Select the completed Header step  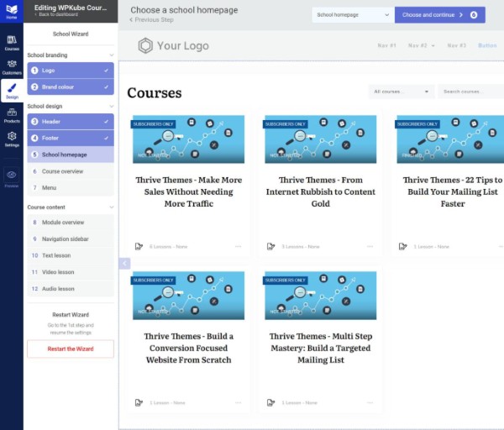pyautogui.click(x=71, y=122)
